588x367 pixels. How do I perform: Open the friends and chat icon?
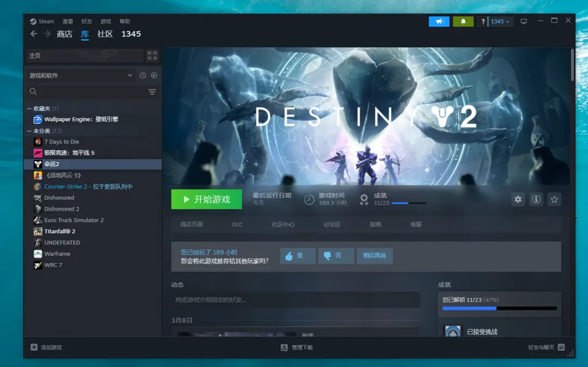pos(561,347)
